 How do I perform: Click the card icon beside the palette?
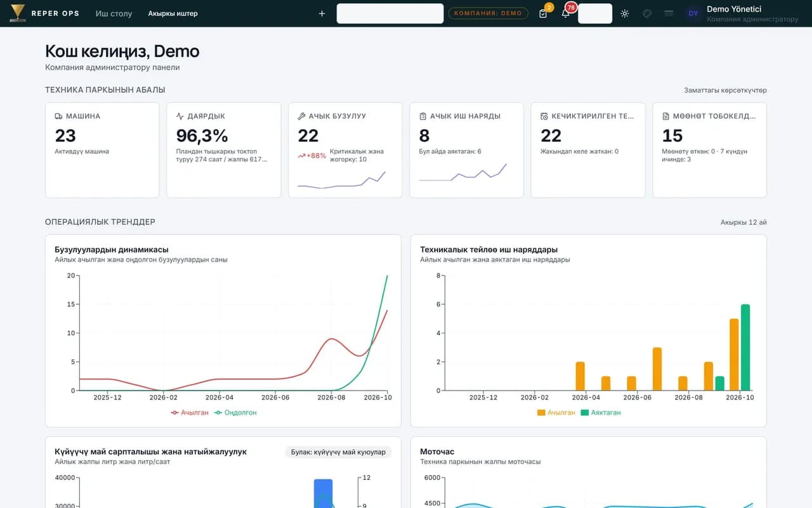[669, 13]
